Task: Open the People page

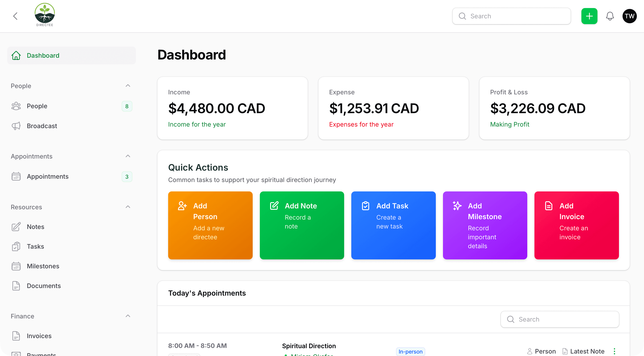Action: point(72,106)
